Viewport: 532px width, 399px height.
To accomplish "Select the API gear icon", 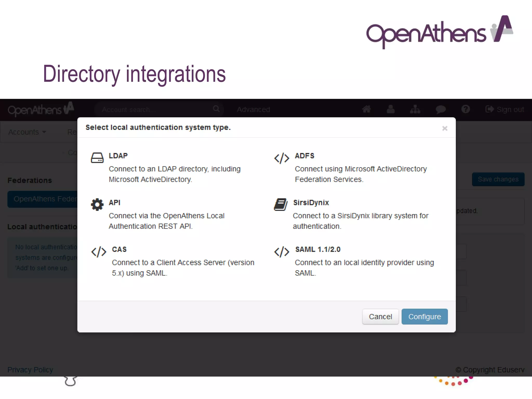I will [97, 205].
